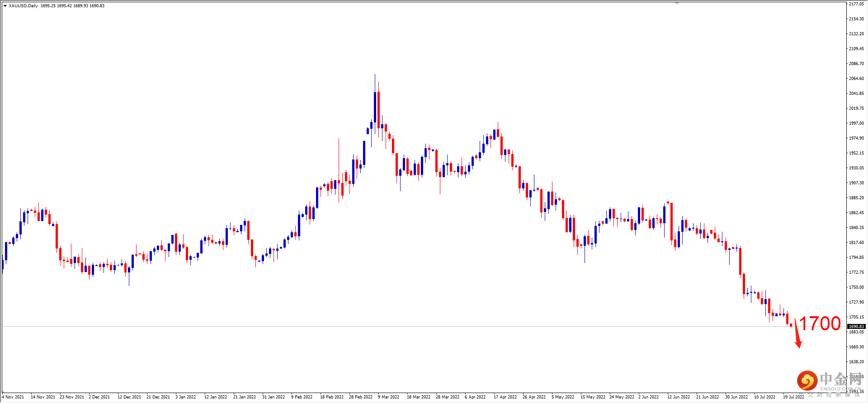Click the 1930.05 price axis label
This screenshot has width=868, height=403.
856,168
